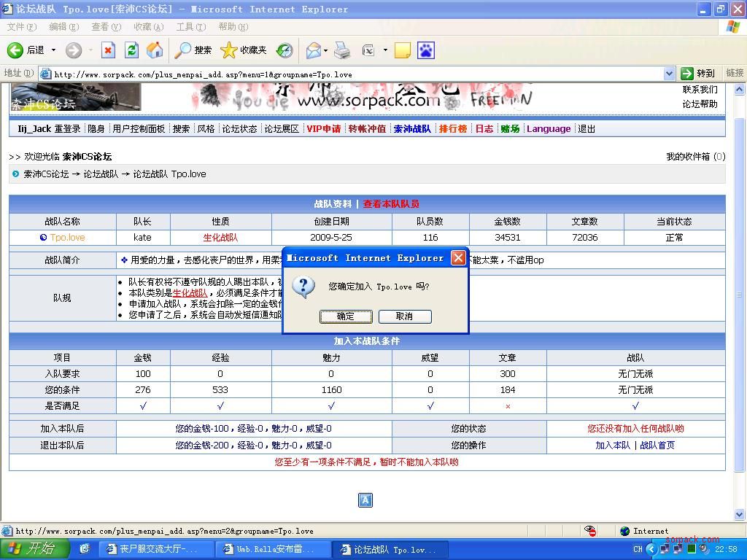Expand the address bar URL dropdown
The width and height of the screenshot is (747, 560).
(x=669, y=74)
